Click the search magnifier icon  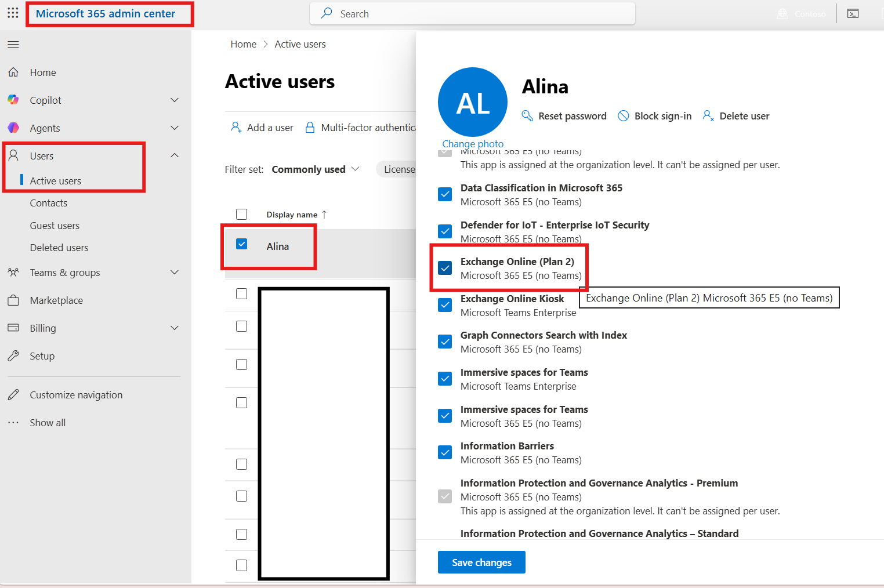coord(327,13)
